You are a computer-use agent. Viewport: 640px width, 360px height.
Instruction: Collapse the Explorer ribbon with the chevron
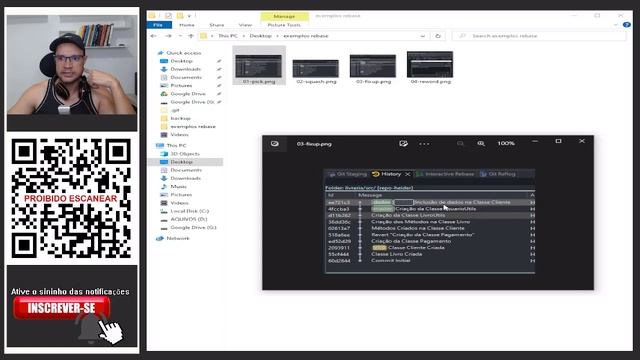tap(616, 25)
